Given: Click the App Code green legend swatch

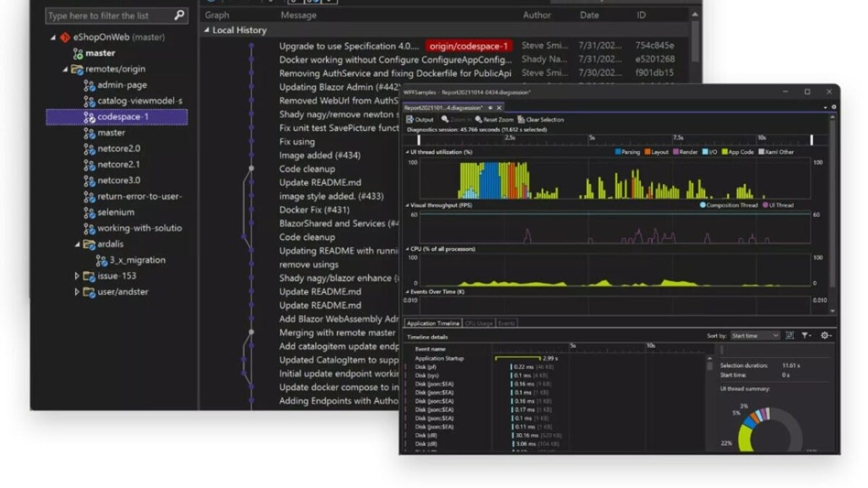Looking at the screenshot, I should [x=725, y=152].
